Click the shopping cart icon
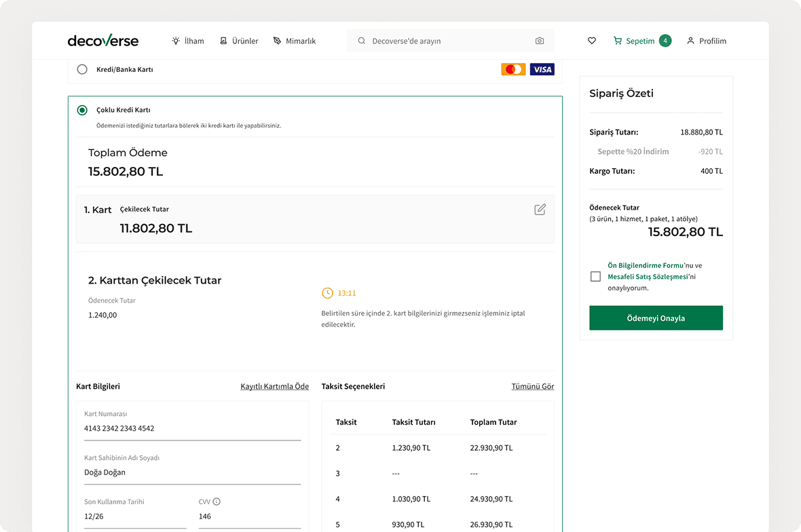This screenshot has height=532, width=801. (618, 41)
